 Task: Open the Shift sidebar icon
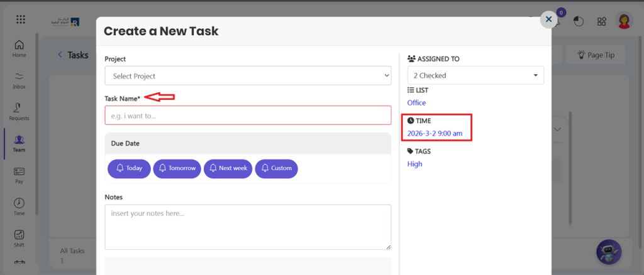point(19,237)
